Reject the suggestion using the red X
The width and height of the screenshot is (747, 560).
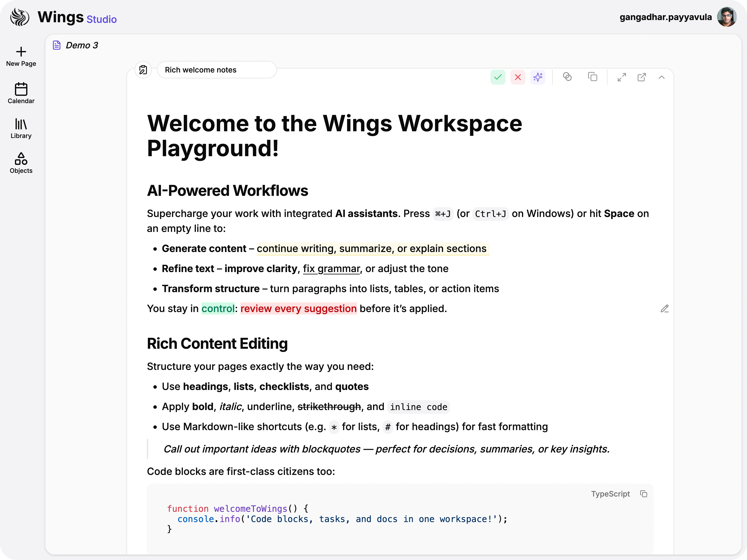(x=518, y=77)
